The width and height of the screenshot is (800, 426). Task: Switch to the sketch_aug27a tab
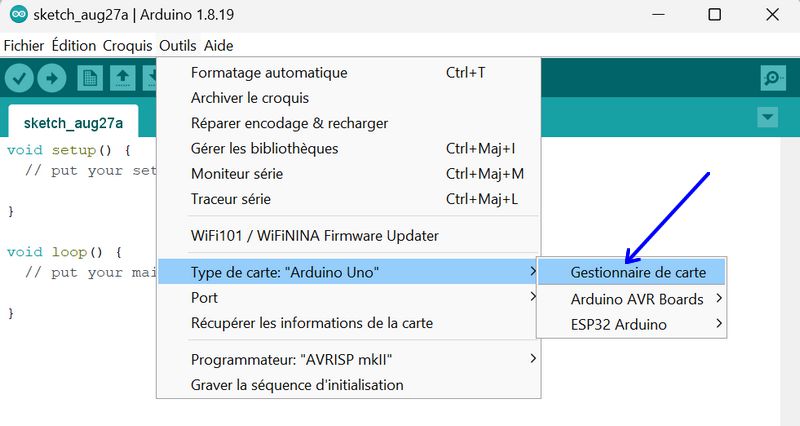click(x=73, y=122)
